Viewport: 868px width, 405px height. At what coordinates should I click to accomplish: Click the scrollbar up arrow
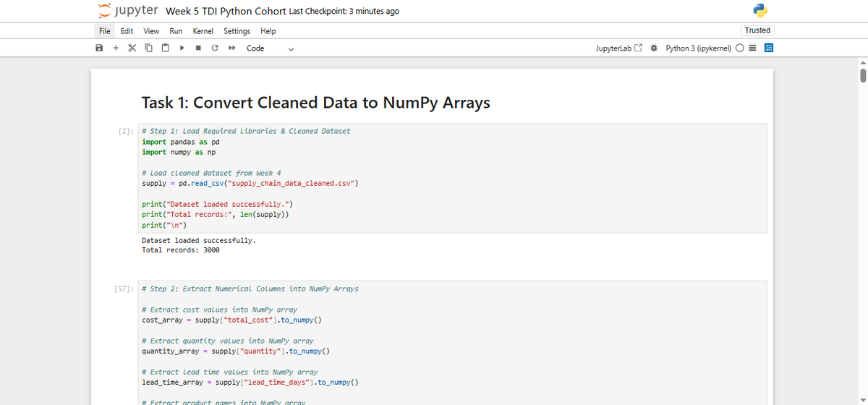pos(862,63)
